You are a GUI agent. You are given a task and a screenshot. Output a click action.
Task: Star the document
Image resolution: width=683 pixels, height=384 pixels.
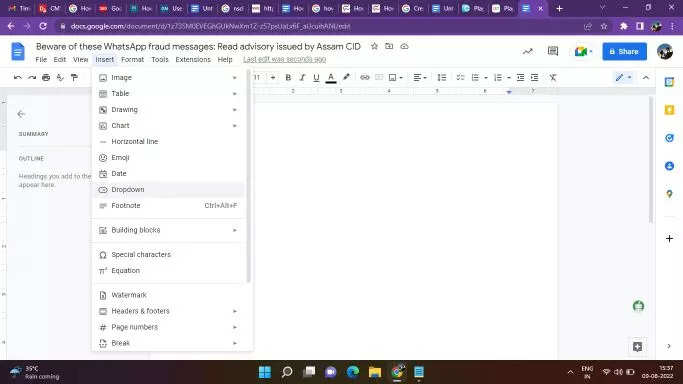[374, 46]
